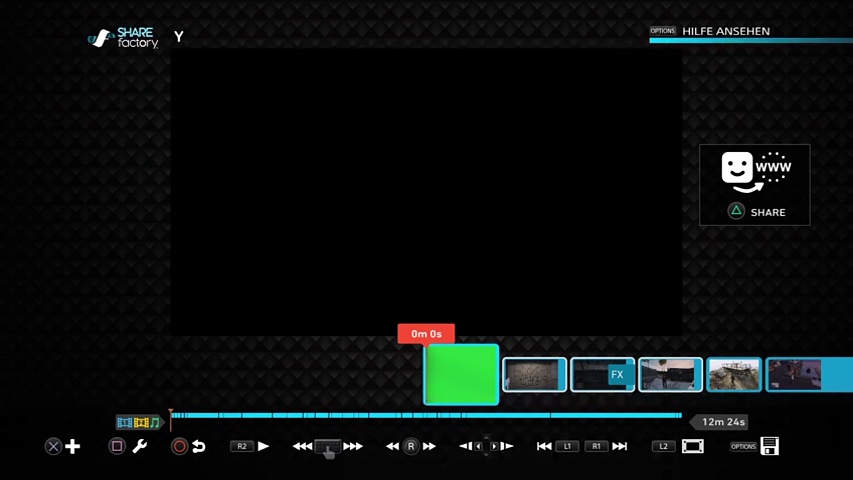Viewport: 853px width, 480px height.
Task: Click the floppy disk save icon
Action: coord(769,446)
